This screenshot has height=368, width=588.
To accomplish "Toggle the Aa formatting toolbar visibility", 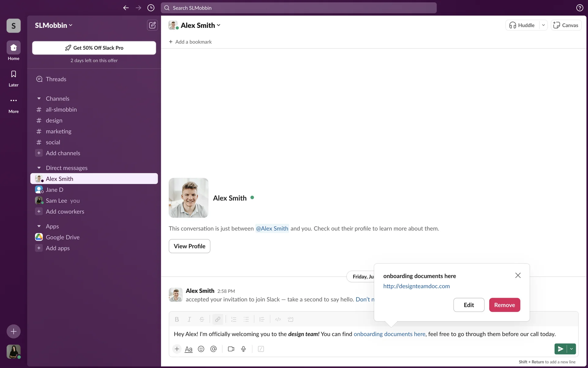I will 189,349.
